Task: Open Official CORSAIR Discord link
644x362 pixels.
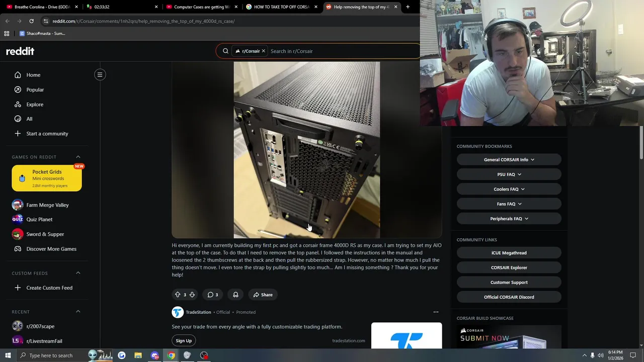Action: tap(509, 297)
